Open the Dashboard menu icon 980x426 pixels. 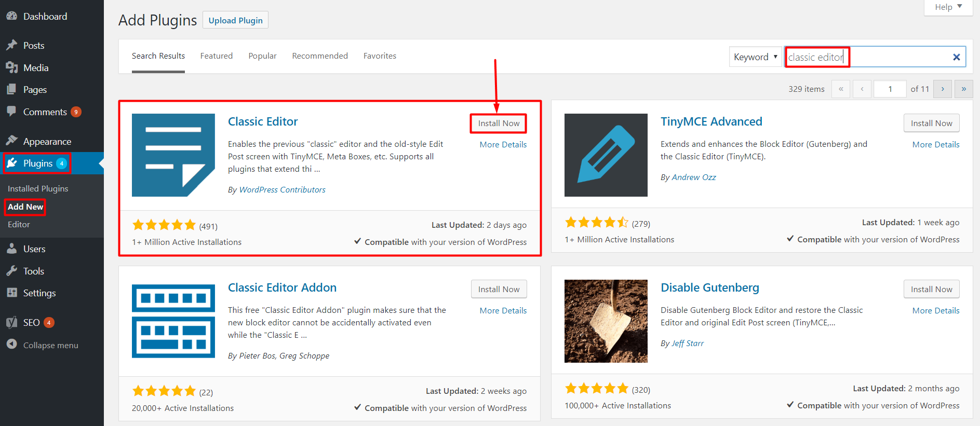[11, 16]
